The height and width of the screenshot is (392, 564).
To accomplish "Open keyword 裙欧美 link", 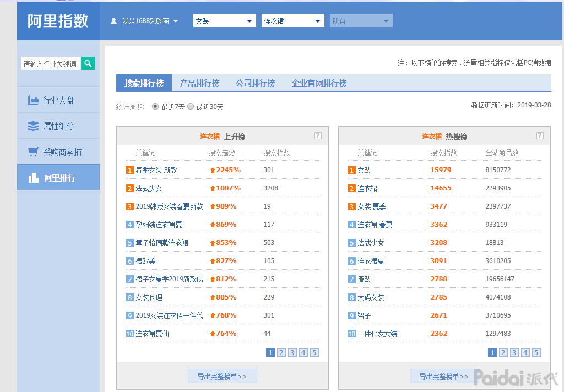I will pyautogui.click(x=145, y=261).
